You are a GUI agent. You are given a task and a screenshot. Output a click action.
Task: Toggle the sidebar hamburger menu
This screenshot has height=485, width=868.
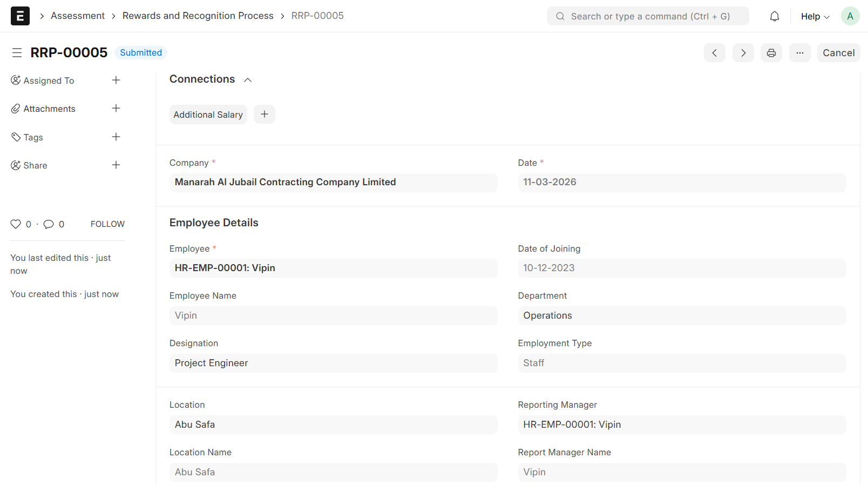point(17,52)
